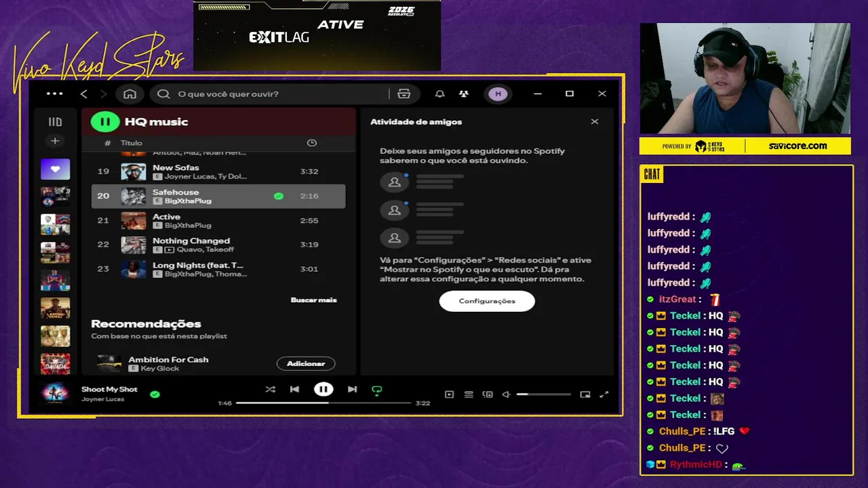Screen dimensions: 868x488
Task: Open 'Key Glock' artist link
Action: click(160, 368)
